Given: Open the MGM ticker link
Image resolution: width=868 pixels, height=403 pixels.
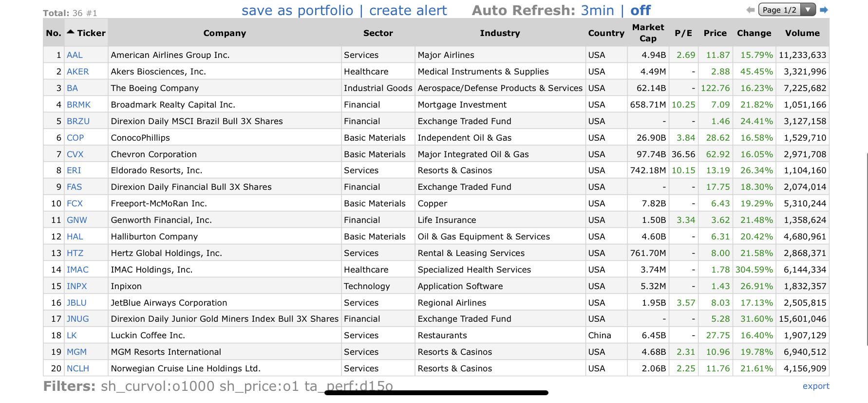Looking at the screenshot, I should (77, 352).
